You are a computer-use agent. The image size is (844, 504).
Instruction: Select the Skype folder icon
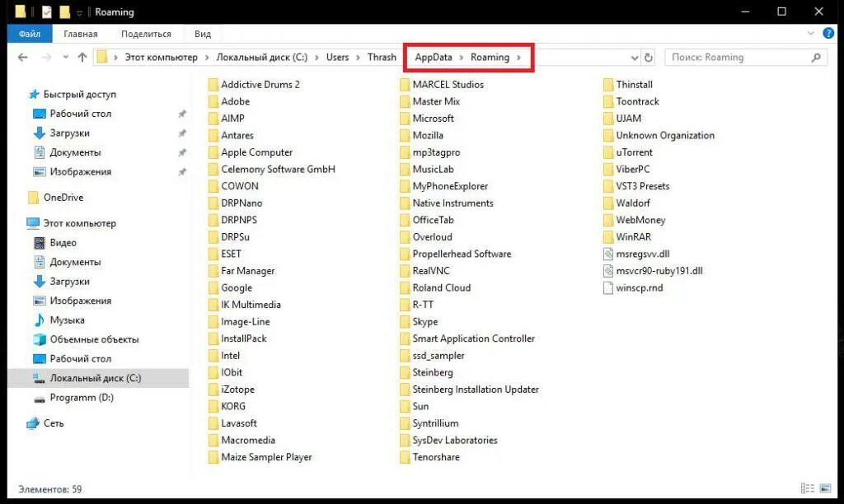405,322
